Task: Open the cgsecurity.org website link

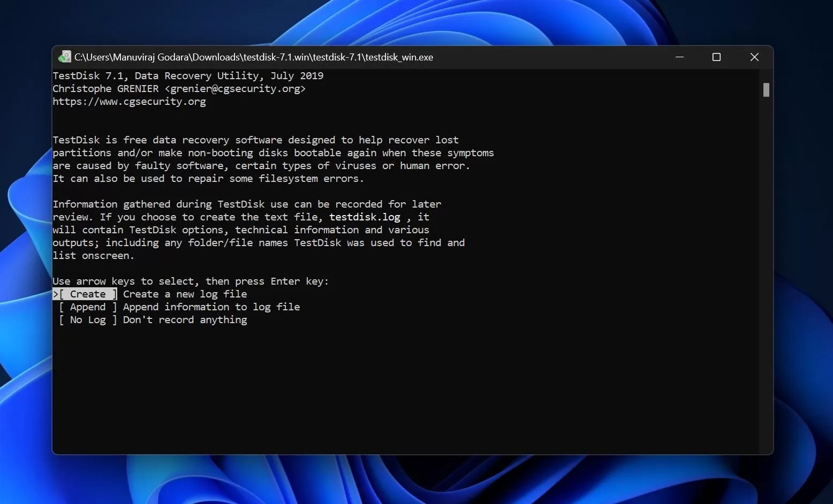Action: click(x=129, y=101)
